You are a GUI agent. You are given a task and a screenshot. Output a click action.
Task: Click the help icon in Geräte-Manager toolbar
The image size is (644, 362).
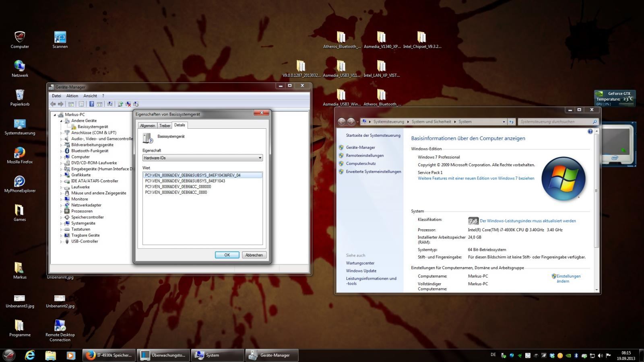coord(91,104)
